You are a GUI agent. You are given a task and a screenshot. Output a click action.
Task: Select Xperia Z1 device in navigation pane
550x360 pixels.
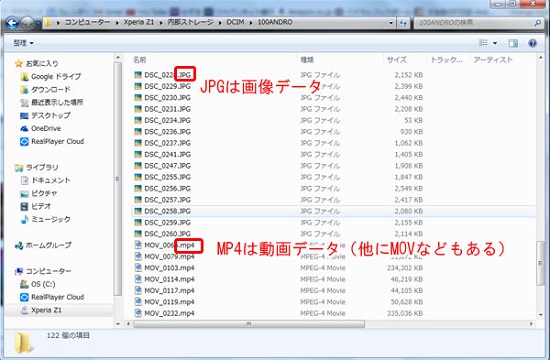click(x=46, y=310)
